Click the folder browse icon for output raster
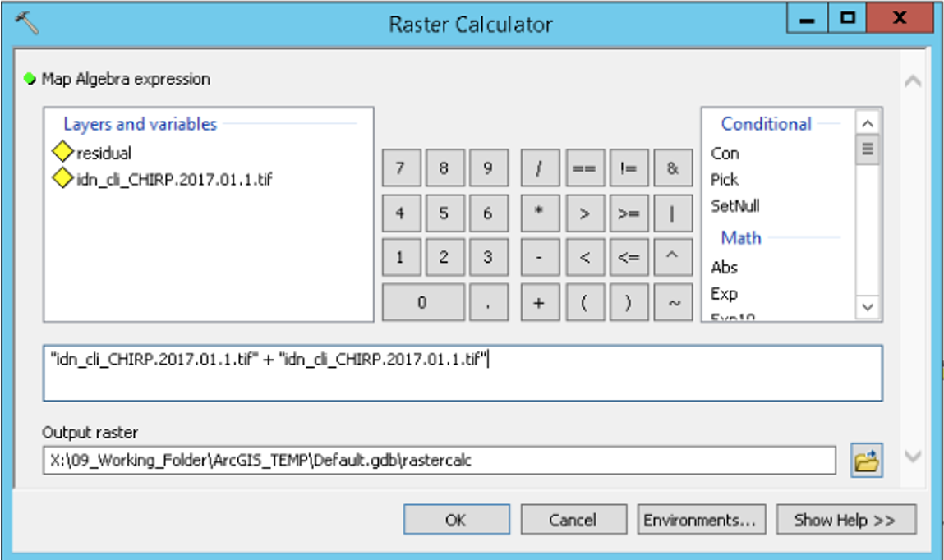 click(866, 461)
